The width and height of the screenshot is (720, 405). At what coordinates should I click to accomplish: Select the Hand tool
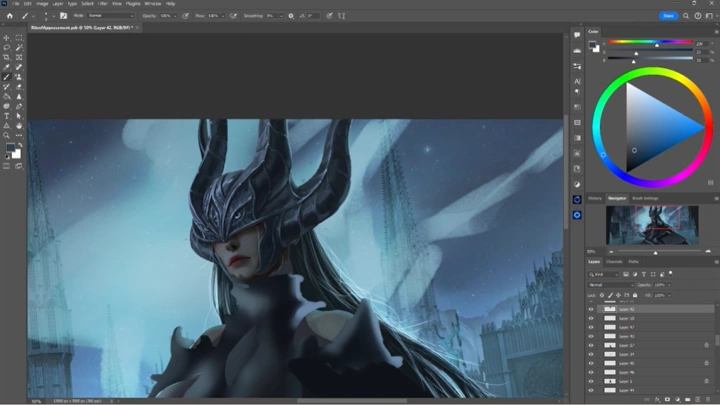[19, 126]
